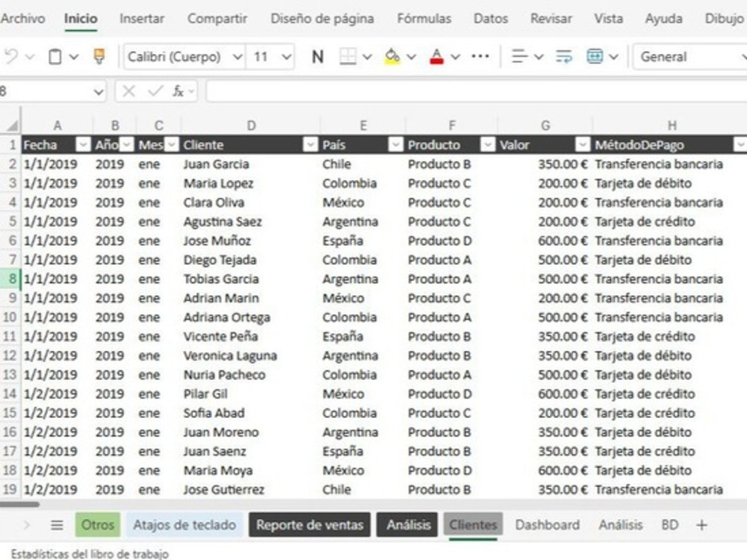Open the Fecha column filter
747x560 pixels.
point(84,144)
